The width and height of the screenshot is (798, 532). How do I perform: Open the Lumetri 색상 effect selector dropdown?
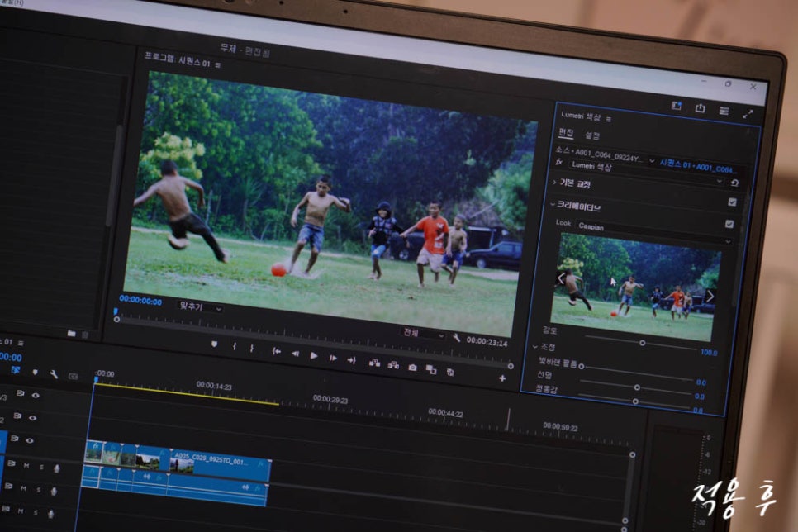coord(646,173)
